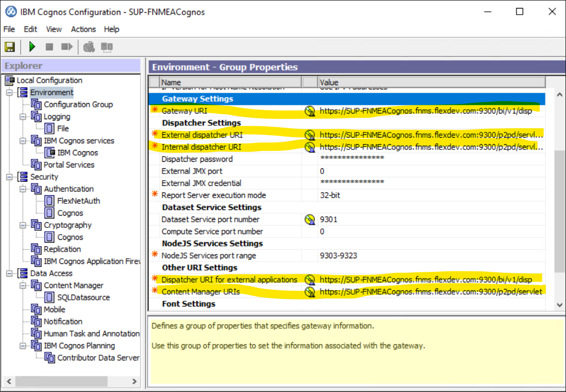
Task: Click the Name column header
Action: click(x=230, y=82)
